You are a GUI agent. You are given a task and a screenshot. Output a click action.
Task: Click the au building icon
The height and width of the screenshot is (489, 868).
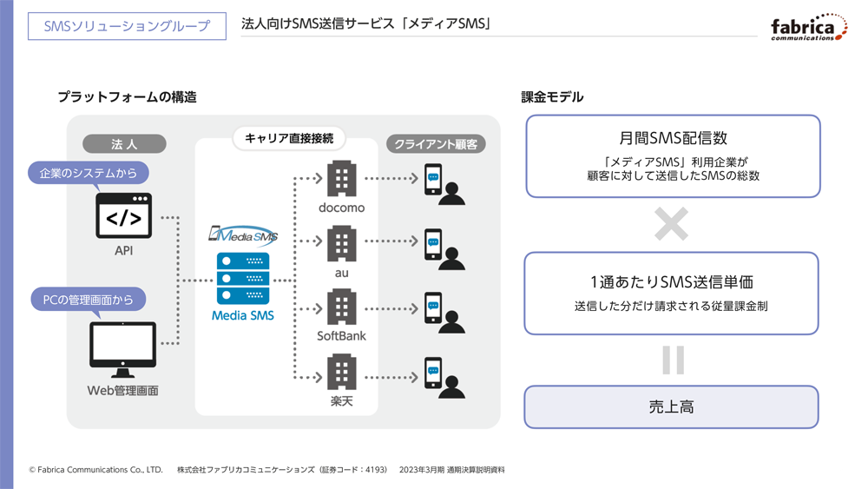[x=341, y=243]
